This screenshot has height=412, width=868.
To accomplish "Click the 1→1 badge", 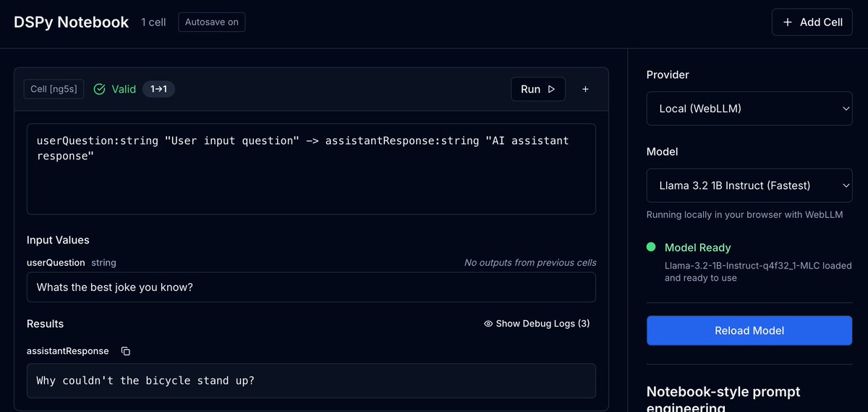I will pos(158,89).
